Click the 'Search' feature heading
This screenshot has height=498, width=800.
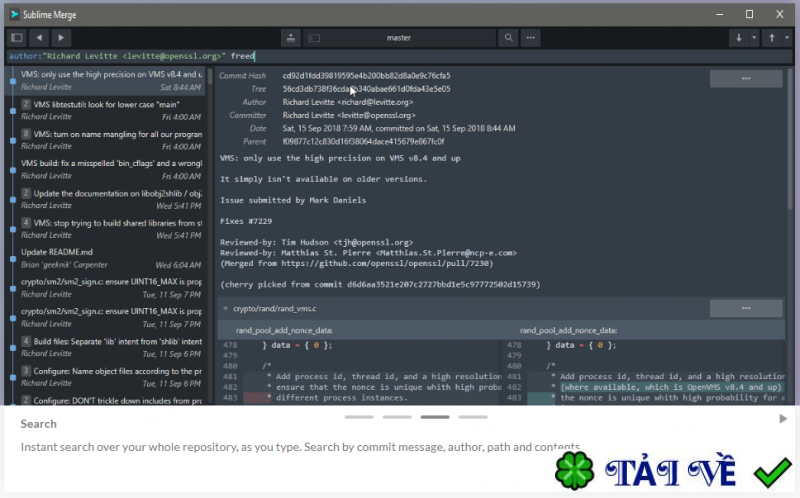point(38,424)
